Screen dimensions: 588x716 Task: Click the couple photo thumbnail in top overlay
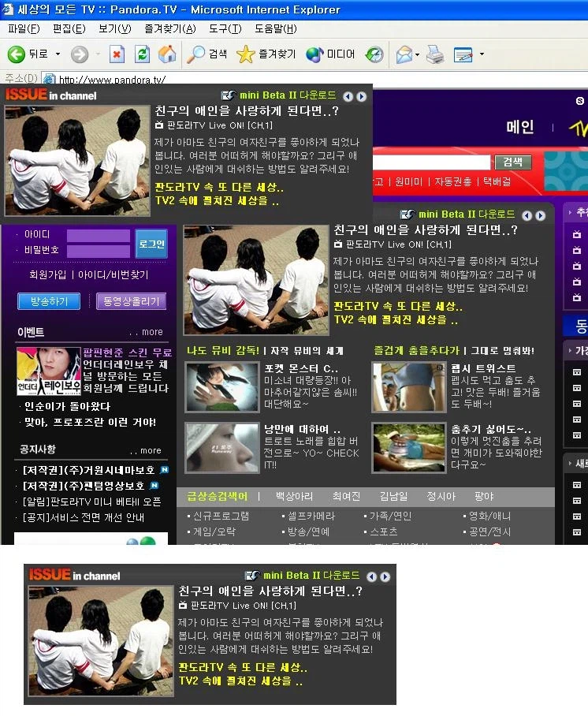77,161
